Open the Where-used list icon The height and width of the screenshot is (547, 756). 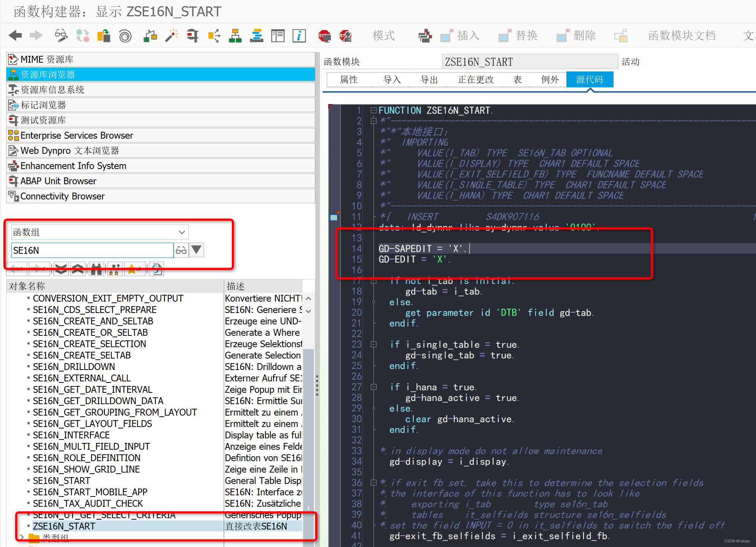[214, 36]
